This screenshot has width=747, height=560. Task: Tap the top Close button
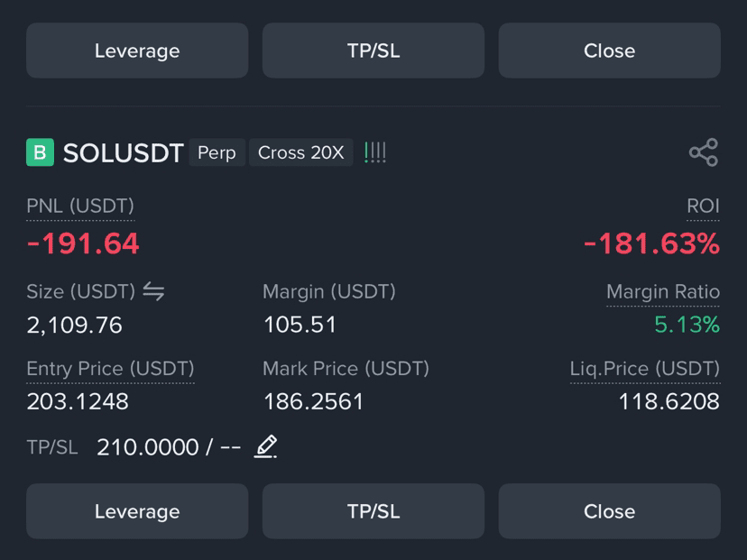609,50
